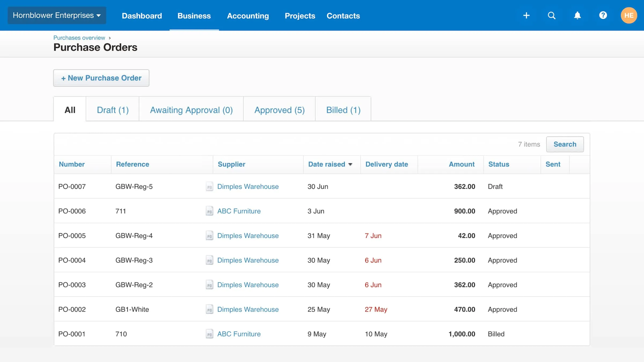644x362 pixels.
Task: Toggle sort order on the Amount column
Action: [x=462, y=164]
